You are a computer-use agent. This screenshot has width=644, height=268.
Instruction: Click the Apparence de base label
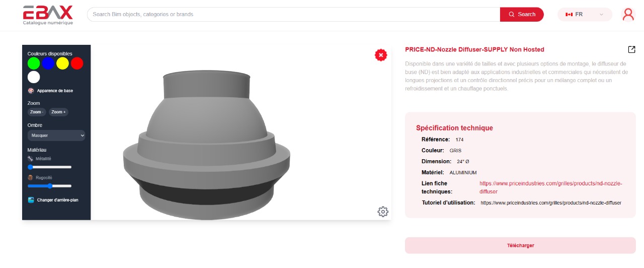click(55, 91)
